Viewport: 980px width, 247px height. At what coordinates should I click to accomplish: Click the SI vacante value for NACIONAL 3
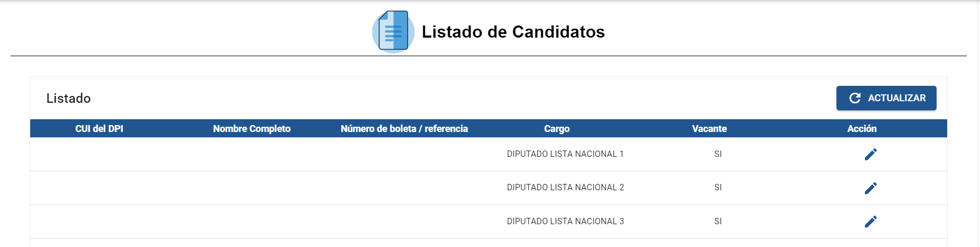click(718, 222)
